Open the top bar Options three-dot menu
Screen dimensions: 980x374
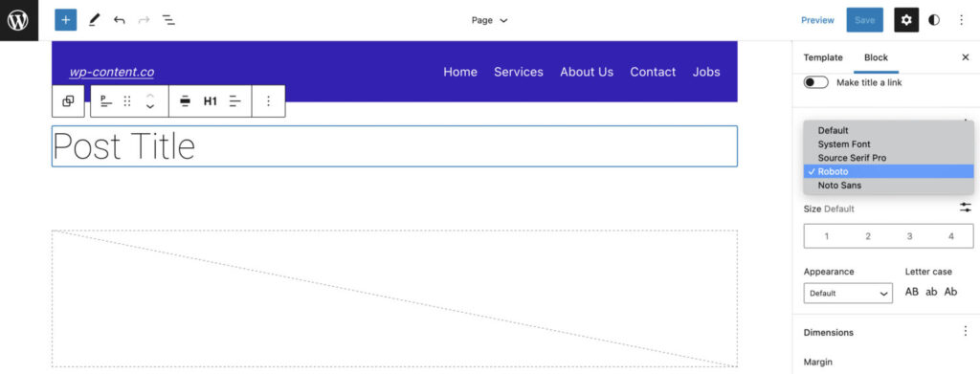(961, 20)
